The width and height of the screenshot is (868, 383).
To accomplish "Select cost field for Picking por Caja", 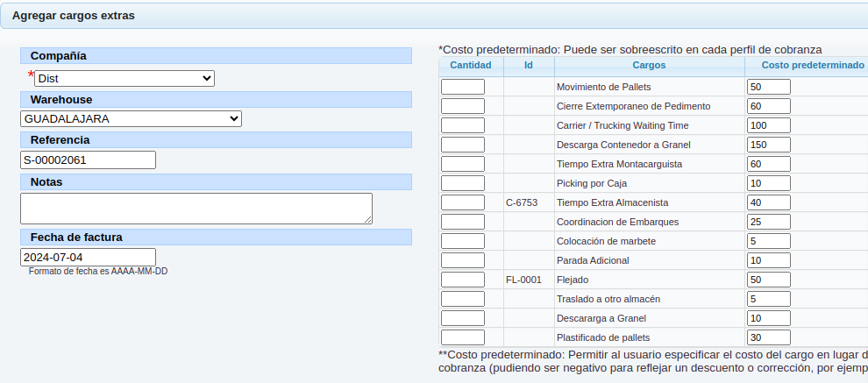I will pyautogui.click(x=768, y=183).
